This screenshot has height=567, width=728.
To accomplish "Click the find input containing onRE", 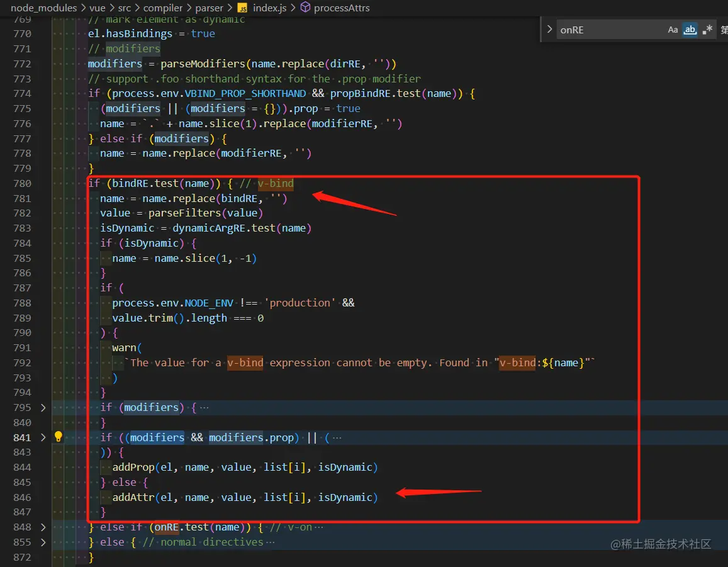I will pos(610,30).
